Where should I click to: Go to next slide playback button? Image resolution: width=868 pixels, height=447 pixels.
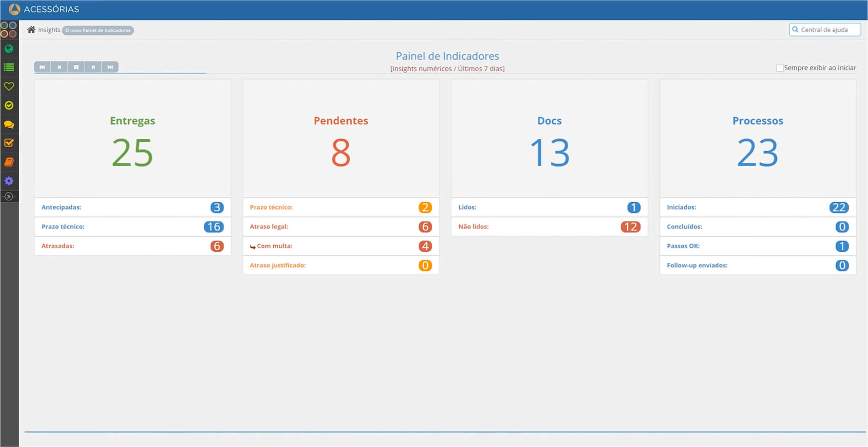(x=93, y=67)
